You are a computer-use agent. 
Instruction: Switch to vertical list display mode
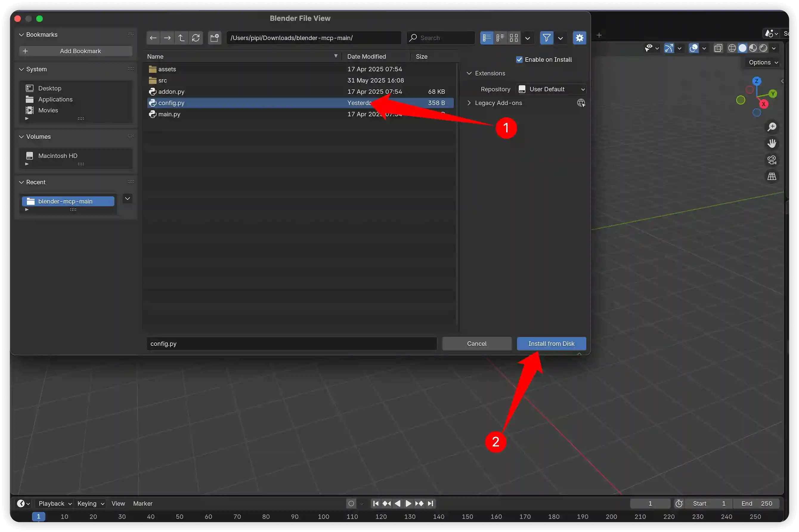click(487, 38)
